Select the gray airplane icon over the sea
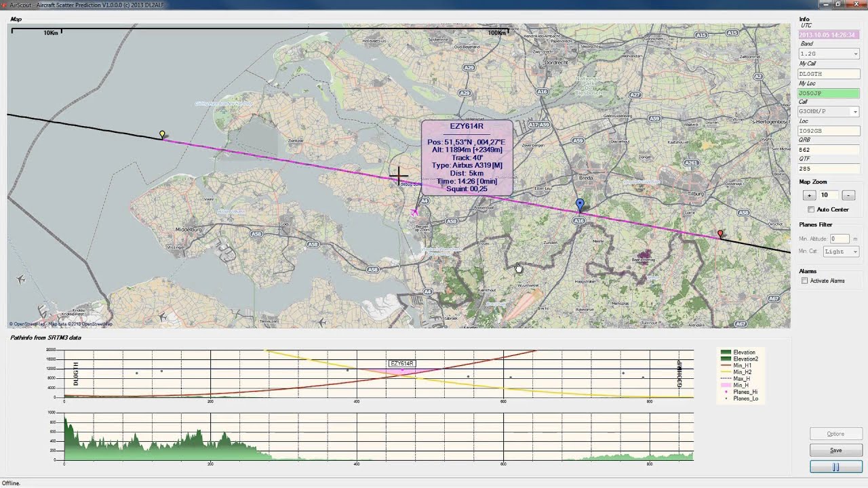 click(x=21, y=279)
